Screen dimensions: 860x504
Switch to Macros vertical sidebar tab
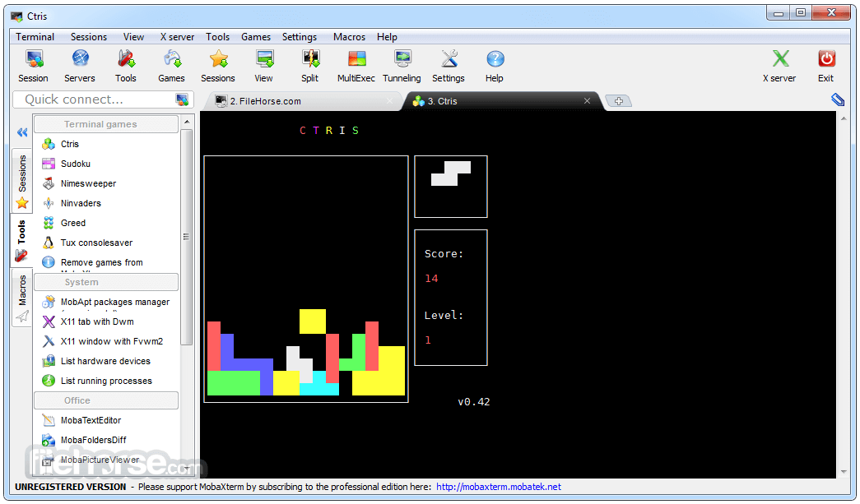[x=22, y=298]
